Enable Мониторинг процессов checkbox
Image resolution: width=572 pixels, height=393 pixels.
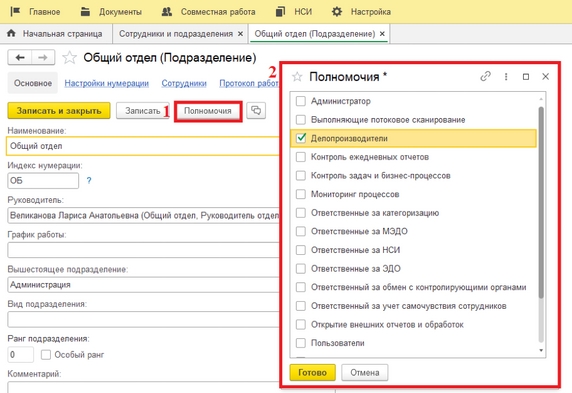[x=301, y=194]
